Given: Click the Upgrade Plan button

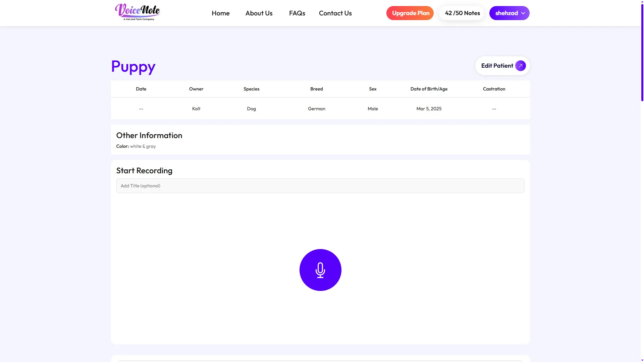Looking at the screenshot, I should point(410,13).
